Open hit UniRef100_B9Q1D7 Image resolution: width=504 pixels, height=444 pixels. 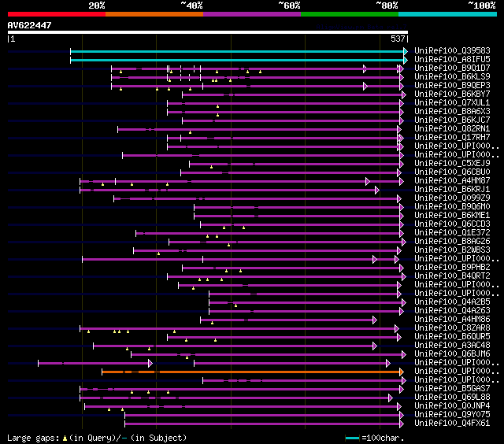[452, 68]
